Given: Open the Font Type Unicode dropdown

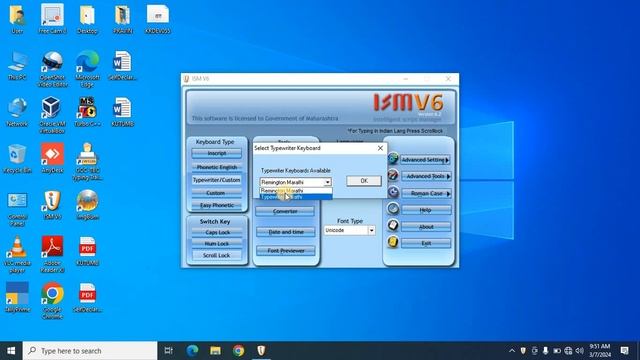Looking at the screenshot, I should (371, 230).
